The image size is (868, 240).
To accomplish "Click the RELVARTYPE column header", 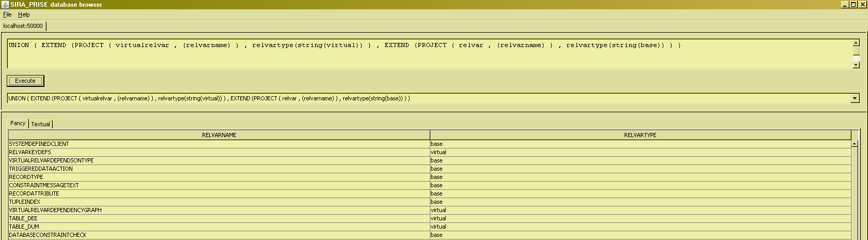I will tap(640, 135).
